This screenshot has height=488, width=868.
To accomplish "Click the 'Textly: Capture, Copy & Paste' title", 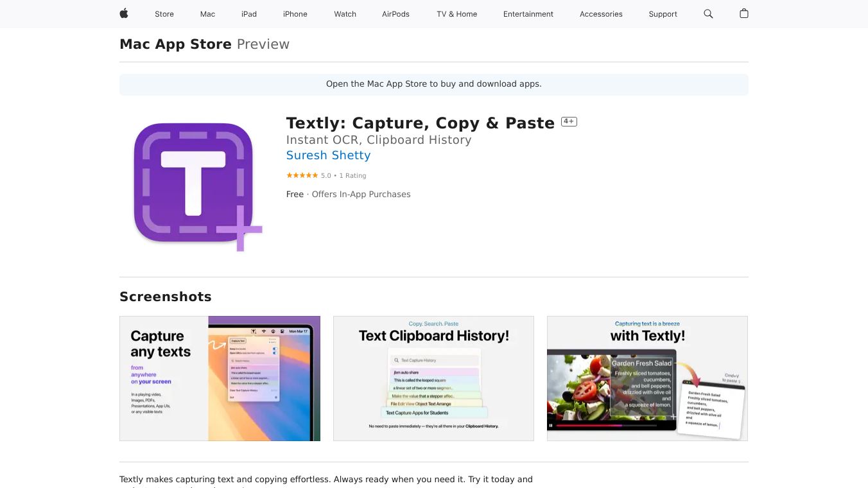I will click(x=421, y=123).
